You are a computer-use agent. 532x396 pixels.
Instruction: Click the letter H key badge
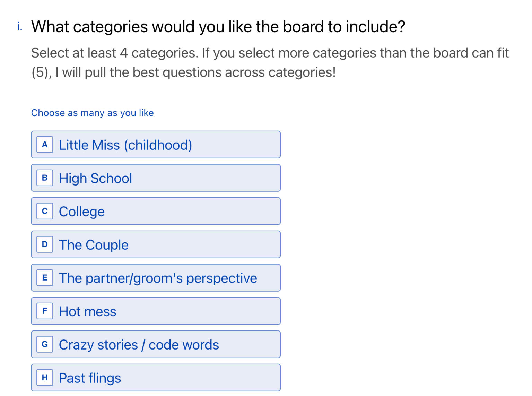[45, 378]
